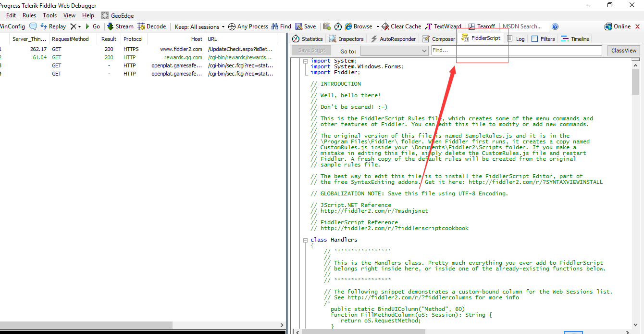Save sessions via toolbar Save
The image size is (644, 334).
pos(306,26)
